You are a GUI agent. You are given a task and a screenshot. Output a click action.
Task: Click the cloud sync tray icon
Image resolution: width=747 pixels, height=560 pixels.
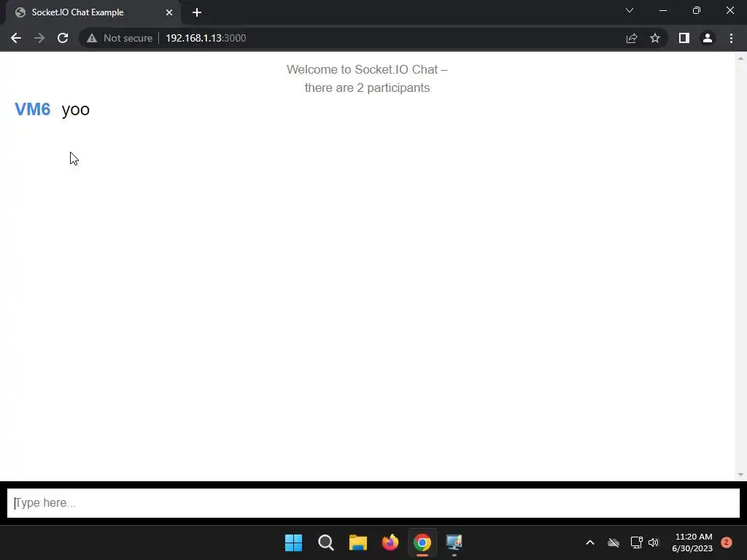(x=614, y=542)
